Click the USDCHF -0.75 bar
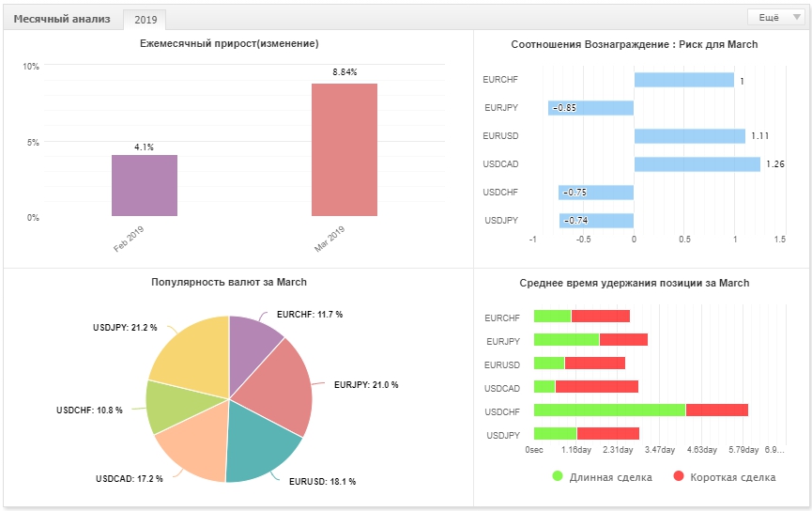Screen dimensions: 812x511 pos(596,193)
